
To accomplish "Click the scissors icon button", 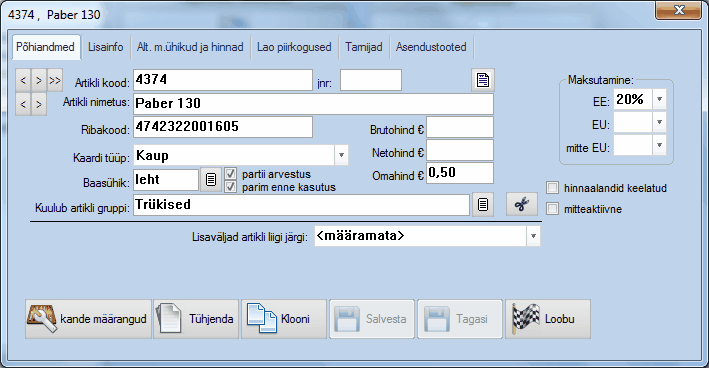I will (x=521, y=204).
